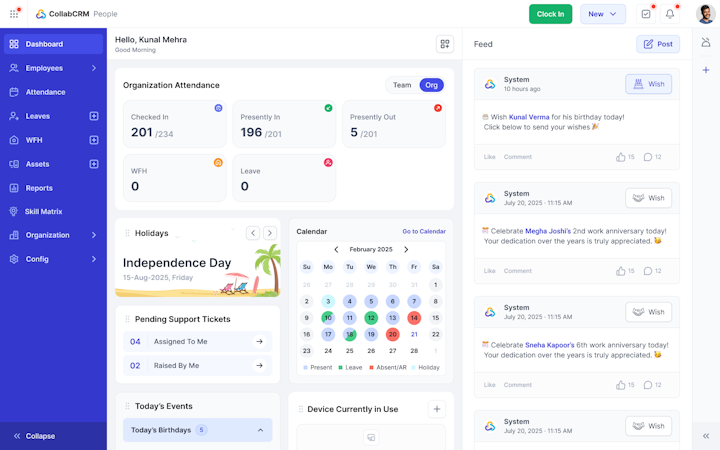Screen dimensions: 720x450
Task: Click comment bubble icon on birthday post
Action: pos(648,157)
